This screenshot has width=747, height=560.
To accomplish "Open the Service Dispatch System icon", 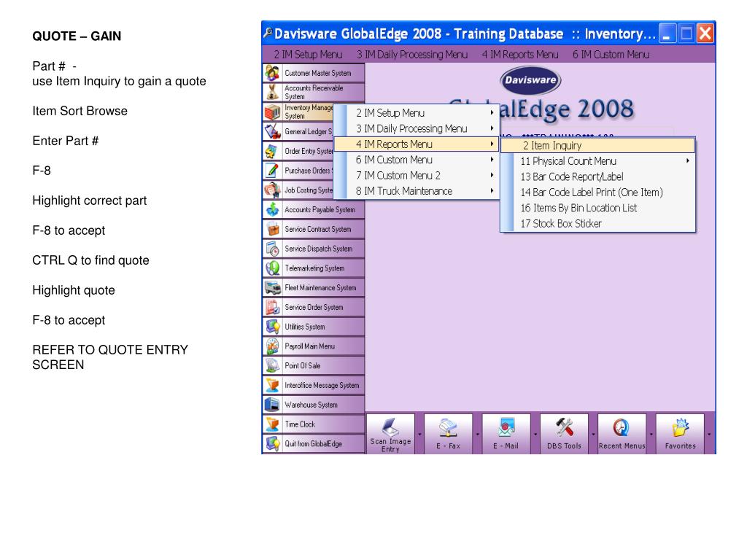I will (272, 249).
